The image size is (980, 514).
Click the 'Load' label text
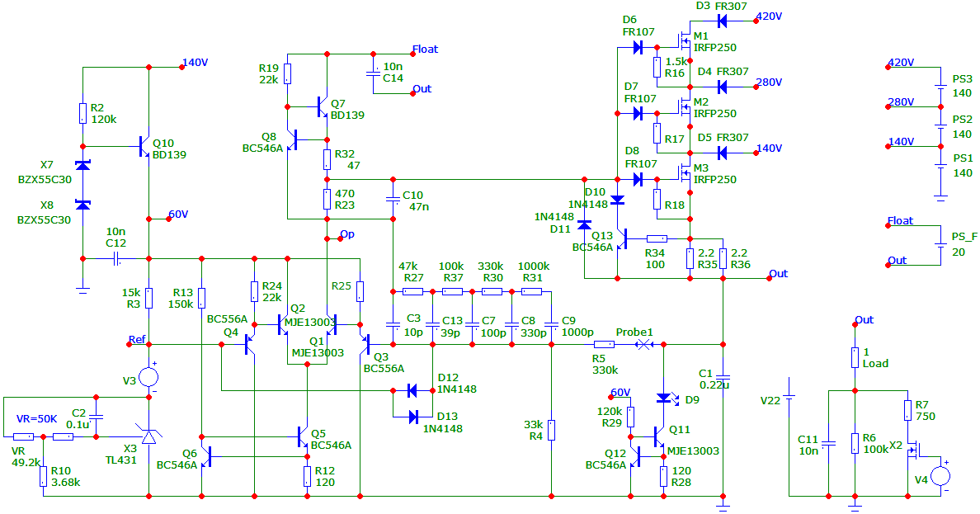[x=875, y=363]
